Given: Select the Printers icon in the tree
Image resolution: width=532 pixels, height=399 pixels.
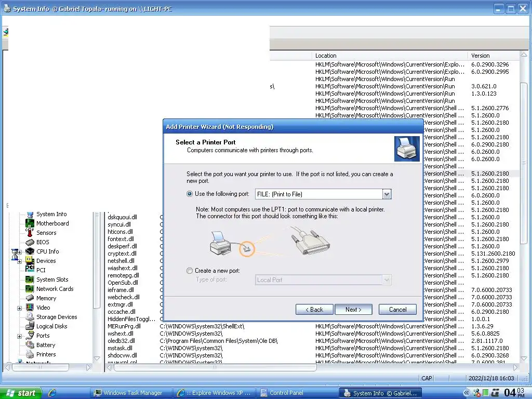Looking at the screenshot, I should [30, 354].
